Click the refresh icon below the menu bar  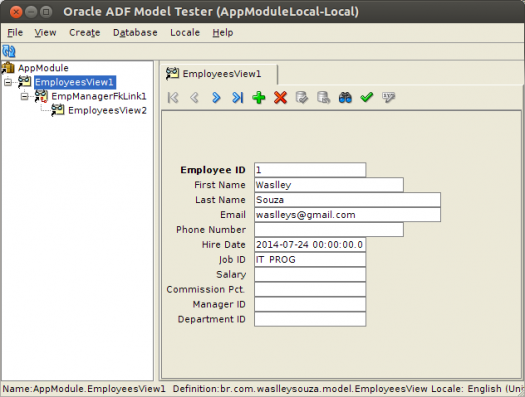coord(9,51)
